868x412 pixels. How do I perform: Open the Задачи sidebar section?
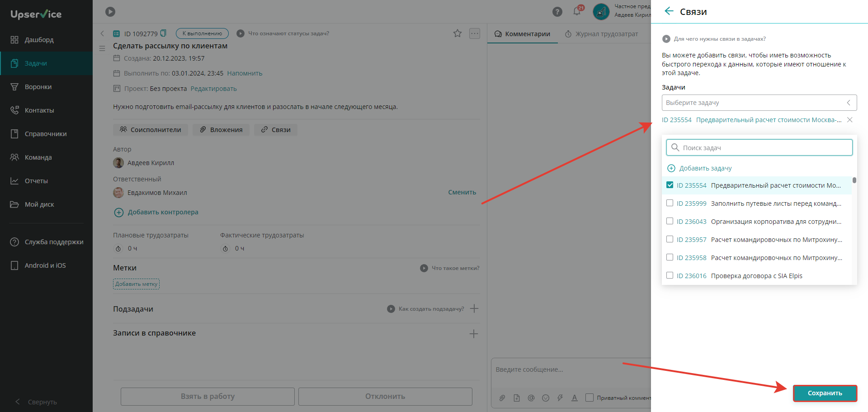(x=46, y=63)
